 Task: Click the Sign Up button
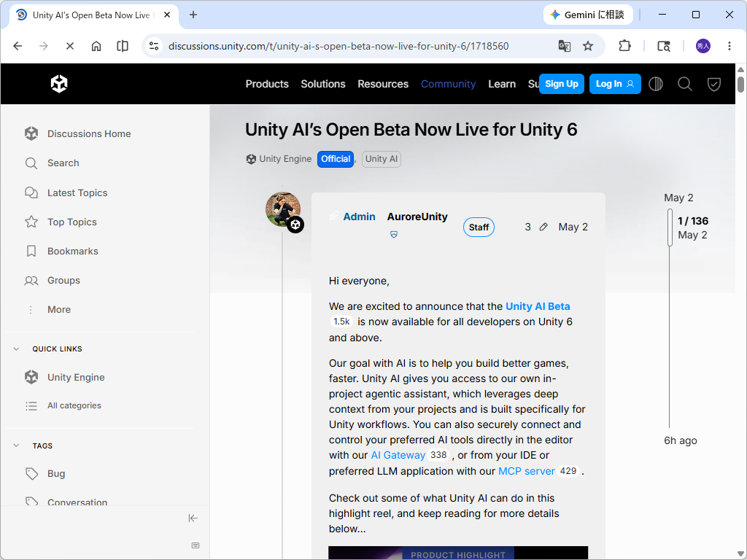click(561, 84)
